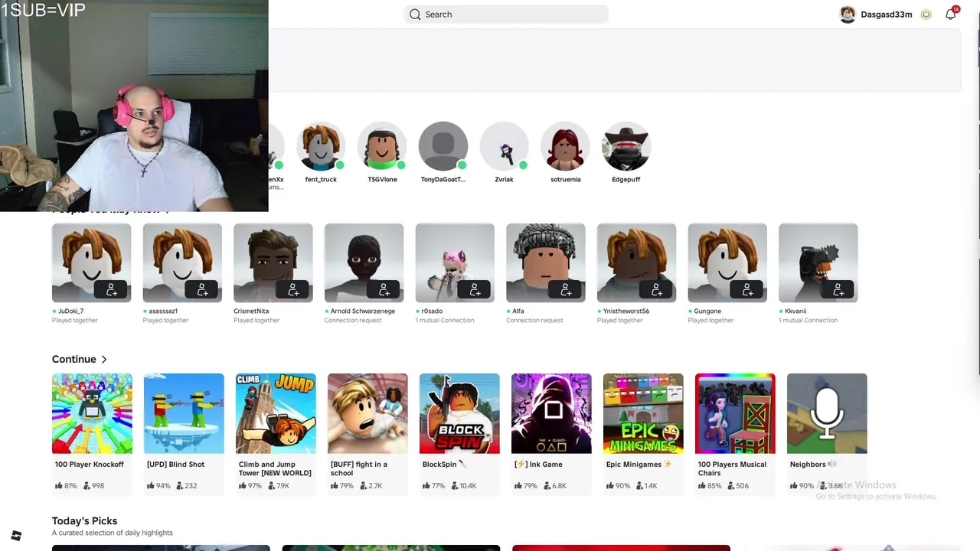Add asasssaz1 as connection
Viewport: 980px width, 551px height.
[203, 290]
